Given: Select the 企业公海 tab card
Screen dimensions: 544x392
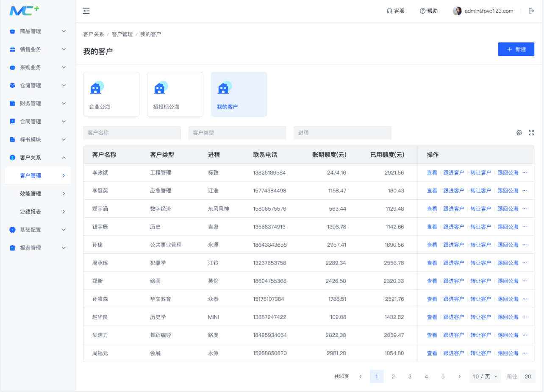Looking at the screenshot, I should point(111,95).
